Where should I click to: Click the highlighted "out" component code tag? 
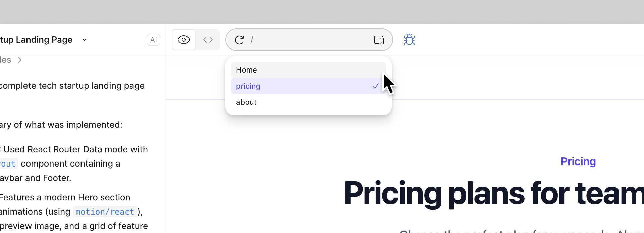coord(8,164)
